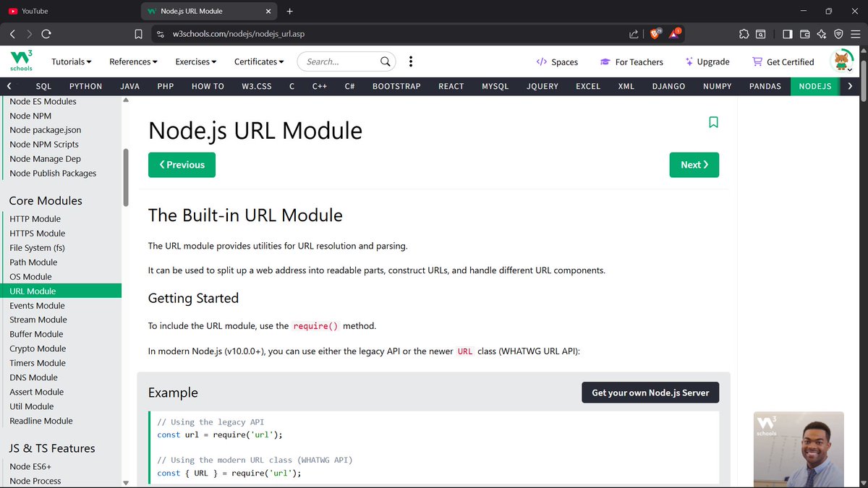Open the Brave Shields lion icon
The height and width of the screenshot is (488, 868).
click(x=655, y=34)
